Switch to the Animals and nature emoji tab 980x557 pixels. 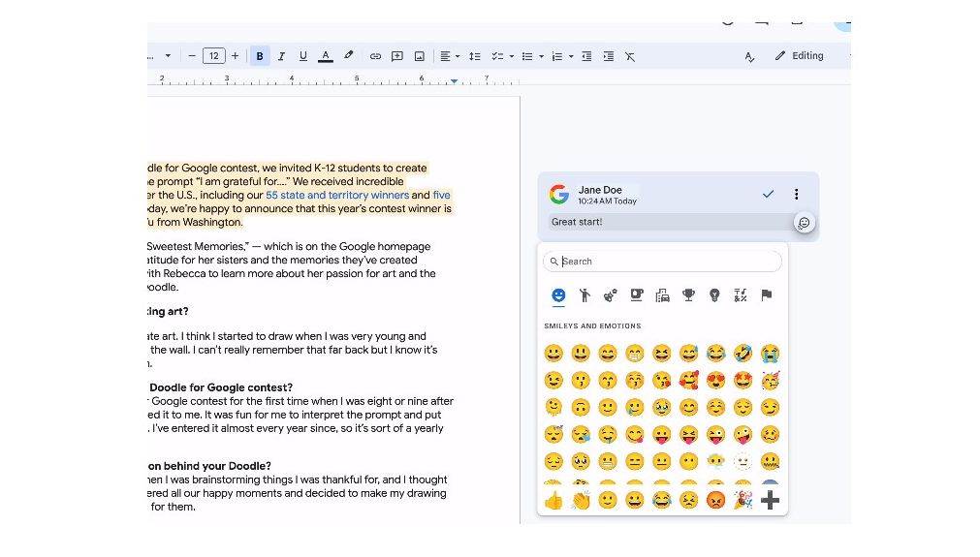(611, 294)
